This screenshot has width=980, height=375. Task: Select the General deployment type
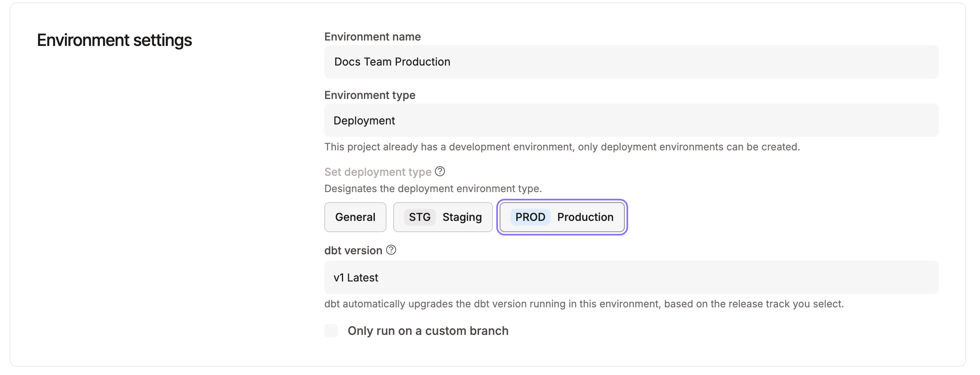[x=355, y=217]
